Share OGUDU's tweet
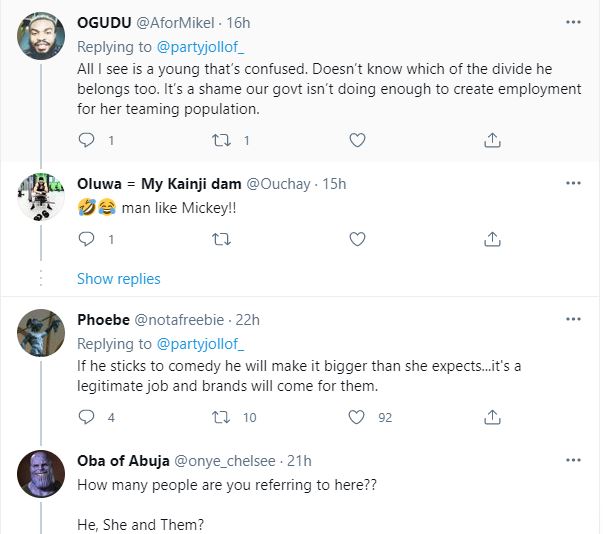The image size is (603, 534). point(492,140)
